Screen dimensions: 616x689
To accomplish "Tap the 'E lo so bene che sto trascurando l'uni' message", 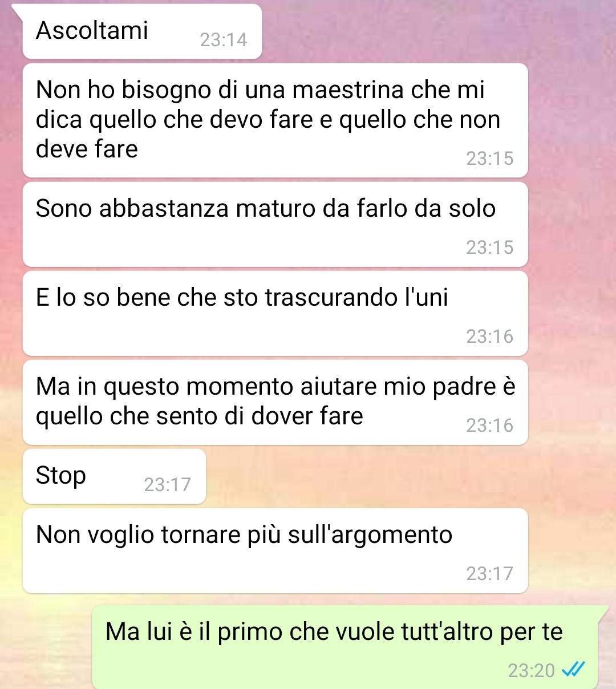I will [x=275, y=313].
